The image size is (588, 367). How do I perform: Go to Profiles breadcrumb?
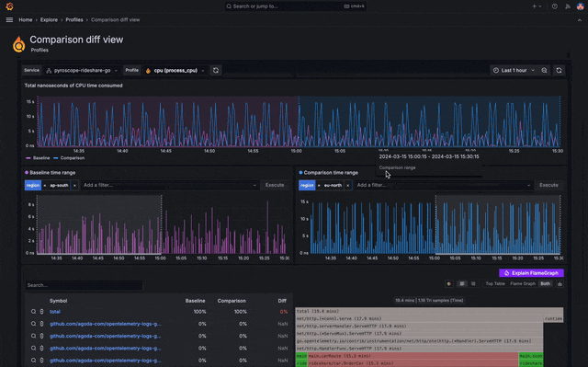click(74, 20)
